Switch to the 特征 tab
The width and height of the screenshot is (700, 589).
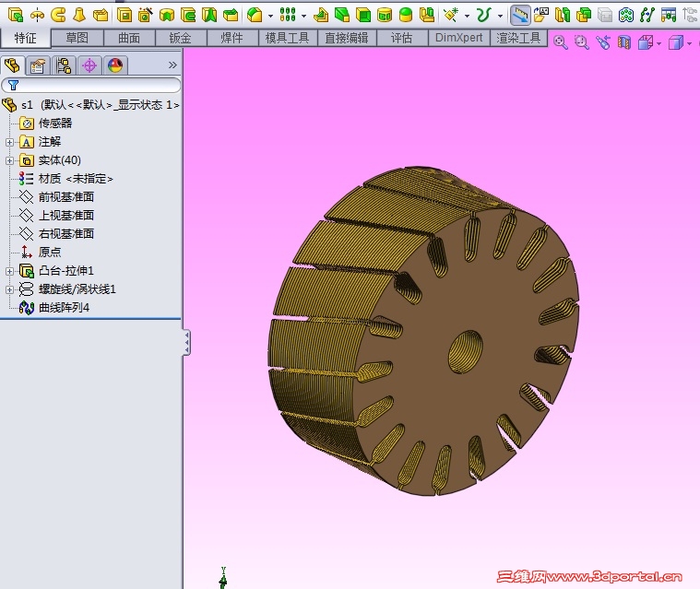[25, 38]
